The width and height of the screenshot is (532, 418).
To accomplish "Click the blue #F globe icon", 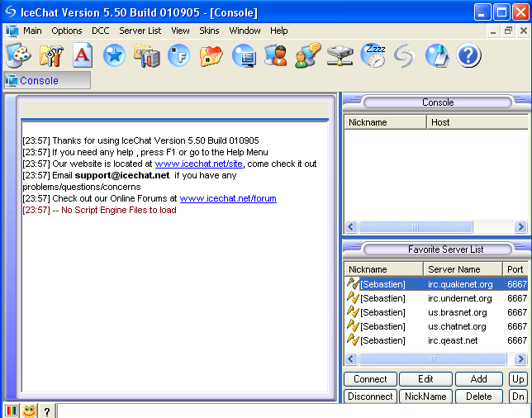I will point(178,55).
